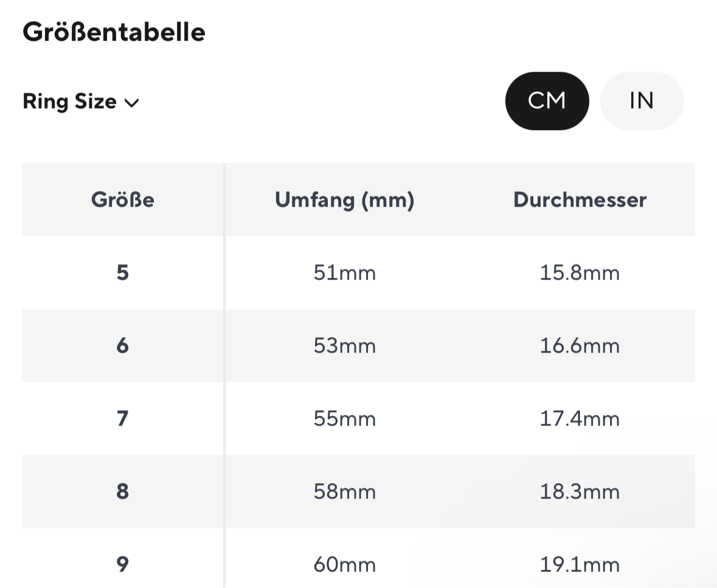
Task: Select size 5 row label
Action: pos(123,272)
